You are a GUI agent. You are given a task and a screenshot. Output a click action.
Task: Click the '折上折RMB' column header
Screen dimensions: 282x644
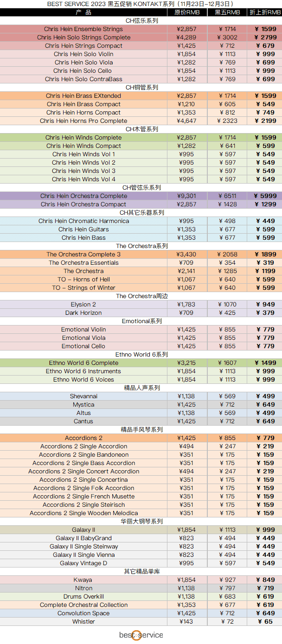(265, 12)
